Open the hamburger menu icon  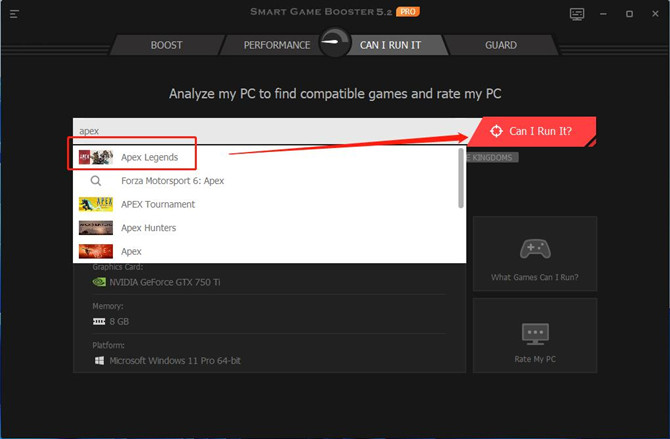[14, 14]
